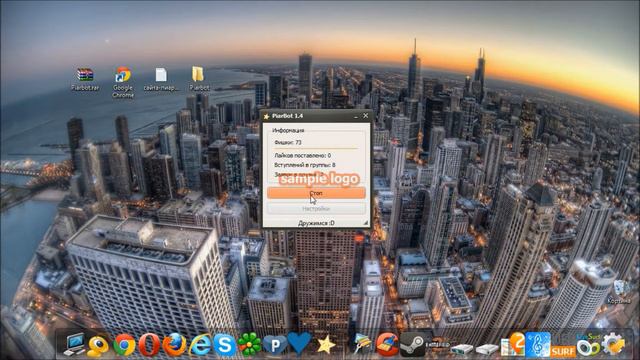
Task: Open the left grey drive icon in dock
Action: [462, 349]
